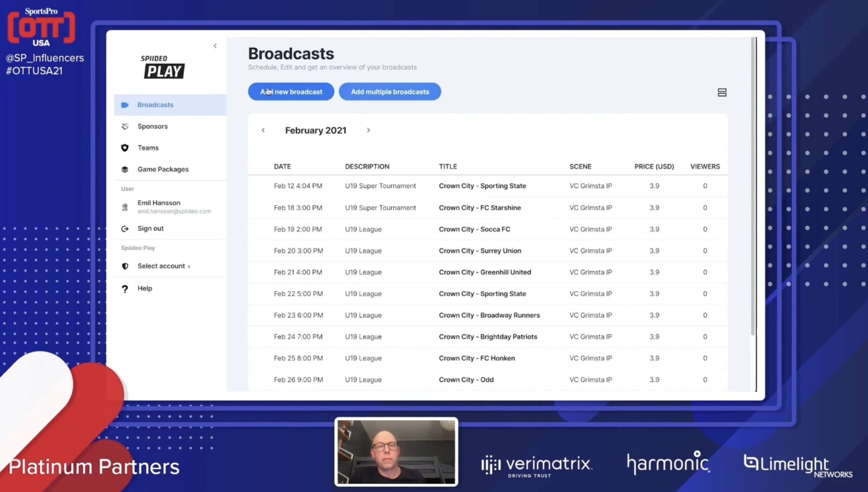This screenshot has width=868, height=492.
Task: Expand the Select account submenu
Action: tap(163, 266)
